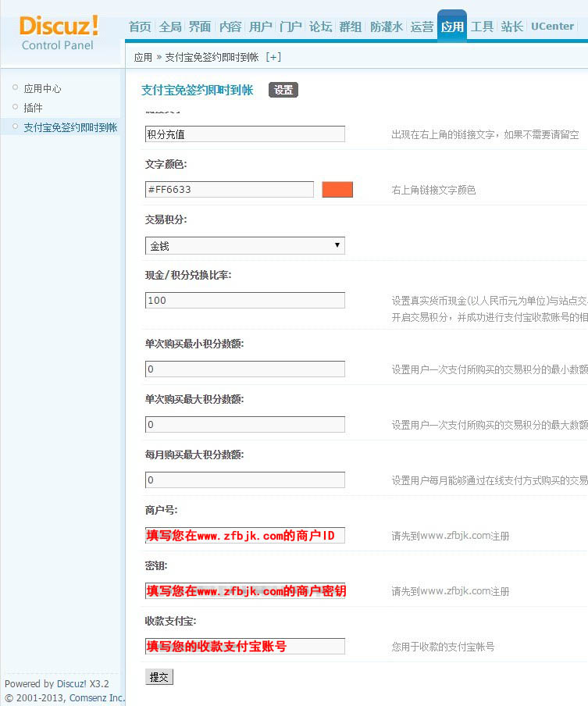Open the 工具 top navigation tab
The width and height of the screenshot is (588, 706).
[483, 27]
